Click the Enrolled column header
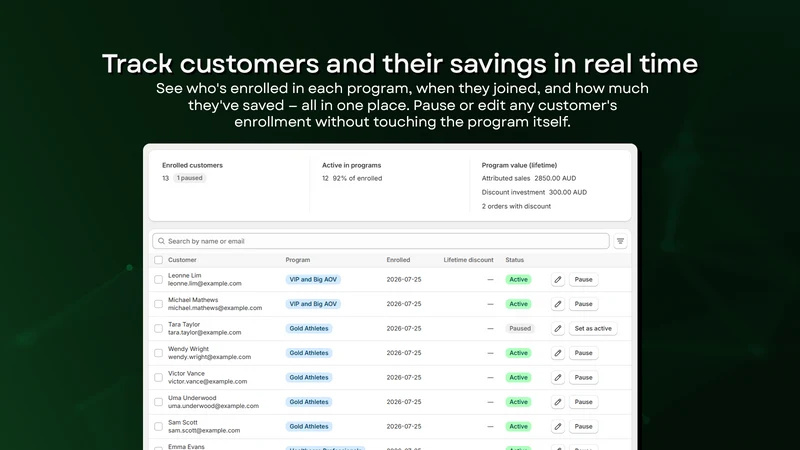 (x=398, y=260)
